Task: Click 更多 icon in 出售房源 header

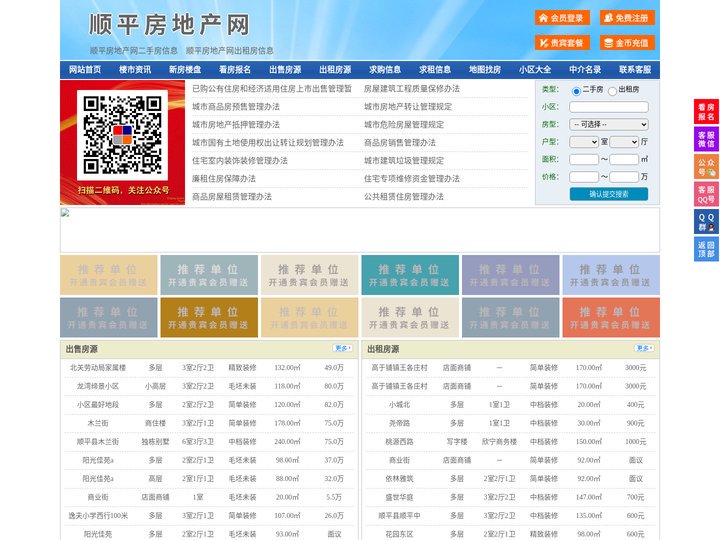Action: pyautogui.click(x=343, y=349)
